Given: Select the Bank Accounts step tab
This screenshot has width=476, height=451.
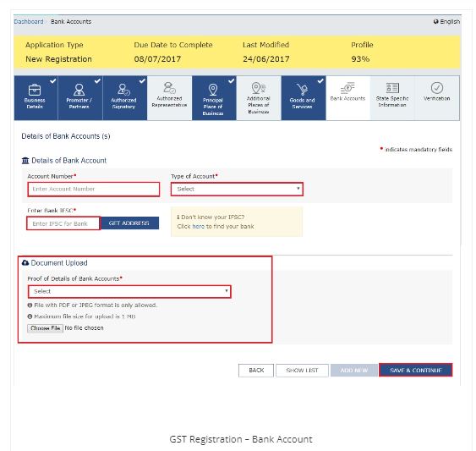Looking at the screenshot, I should (x=347, y=98).
